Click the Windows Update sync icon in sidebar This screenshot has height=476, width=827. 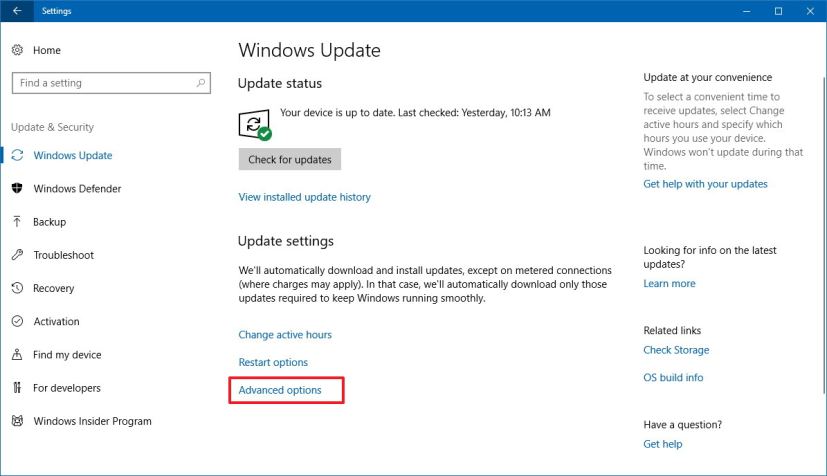pyautogui.click(x=17, y=155)
